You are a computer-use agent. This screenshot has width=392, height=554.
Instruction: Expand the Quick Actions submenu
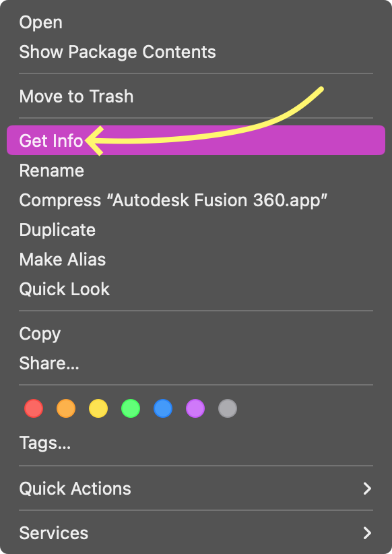click(x=75, y=489)
